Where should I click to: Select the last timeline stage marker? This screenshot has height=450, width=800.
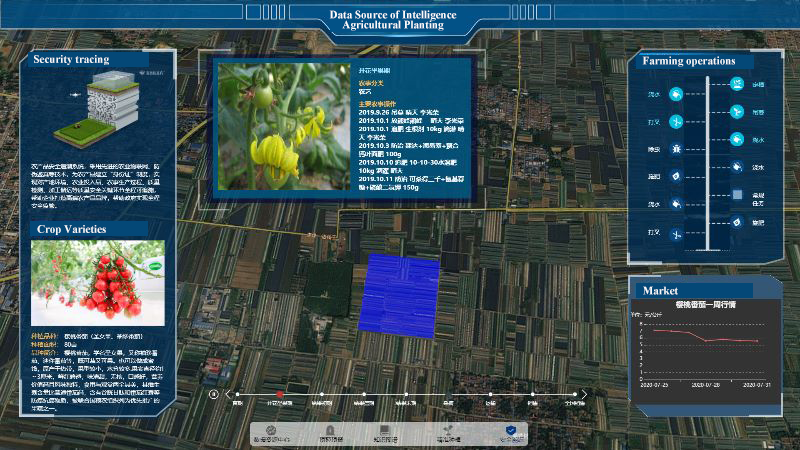[575, 394]
